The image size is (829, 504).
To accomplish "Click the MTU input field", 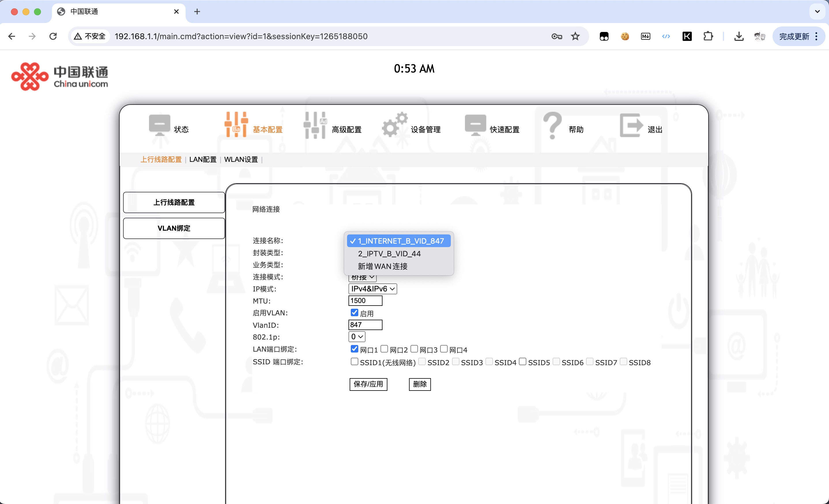I will tap(365, 301).
